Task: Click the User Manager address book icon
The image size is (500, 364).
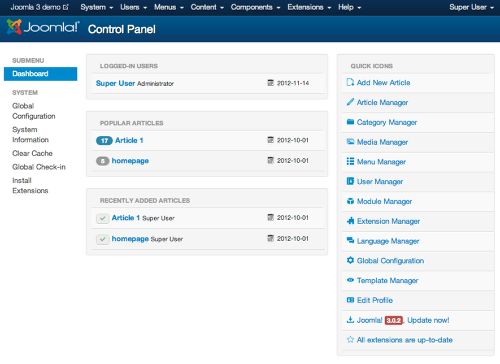Action: pyautogui.click(x=350, y=181)
